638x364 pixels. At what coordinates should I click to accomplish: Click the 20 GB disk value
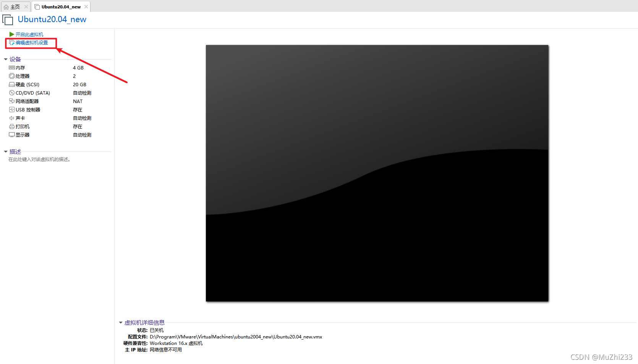79,85
